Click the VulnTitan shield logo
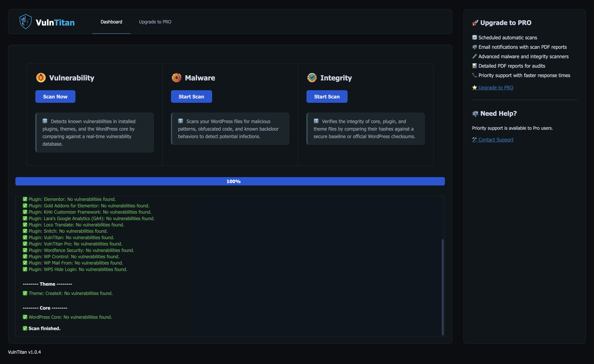Image resolution: width=594 pixels, height=364 pixels. [x=26, y=22]
